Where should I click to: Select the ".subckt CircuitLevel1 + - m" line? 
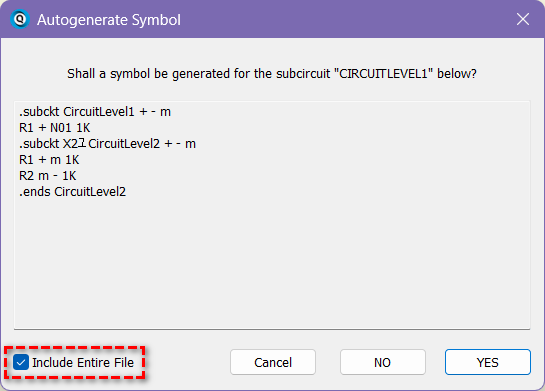(95, 112)
